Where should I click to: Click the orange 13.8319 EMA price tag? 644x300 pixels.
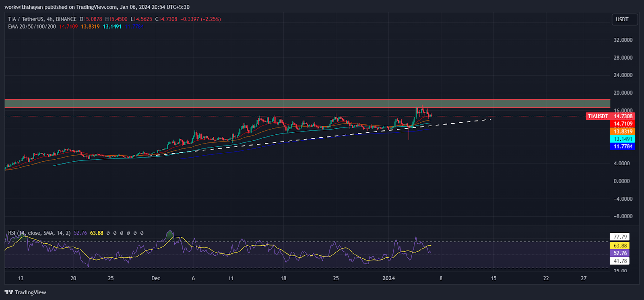pos(623,132)
